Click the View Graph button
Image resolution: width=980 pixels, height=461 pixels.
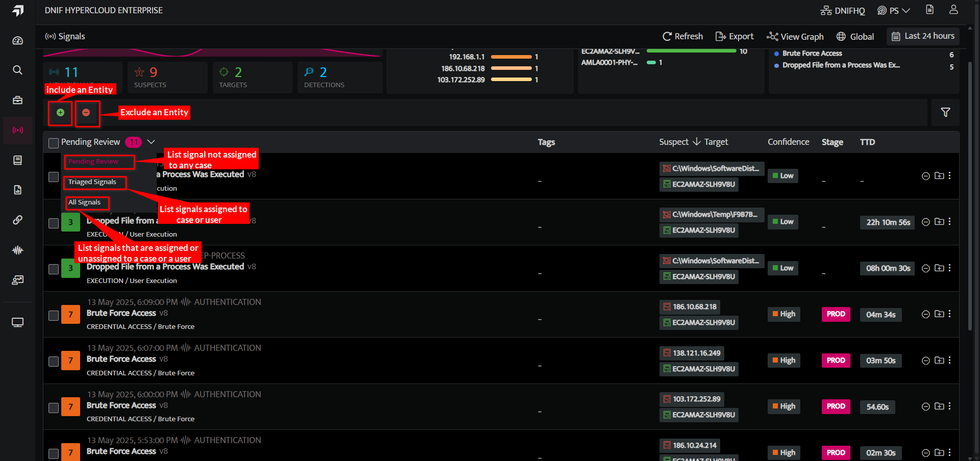point(795,36)
